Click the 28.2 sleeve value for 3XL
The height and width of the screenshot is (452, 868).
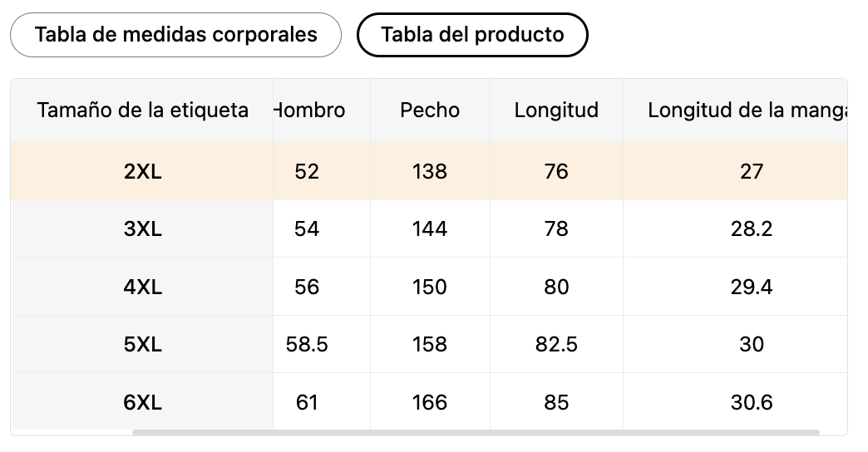click(752, 229)
